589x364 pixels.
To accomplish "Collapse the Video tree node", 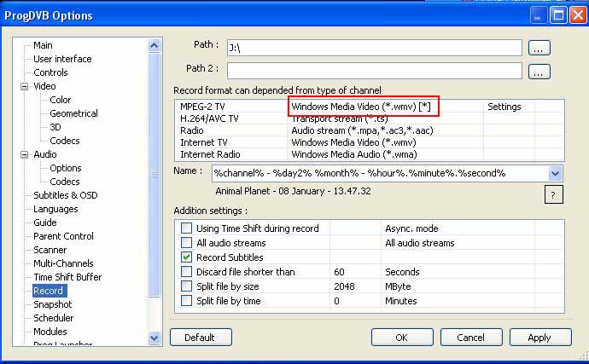I will click(x=25, y=86).
